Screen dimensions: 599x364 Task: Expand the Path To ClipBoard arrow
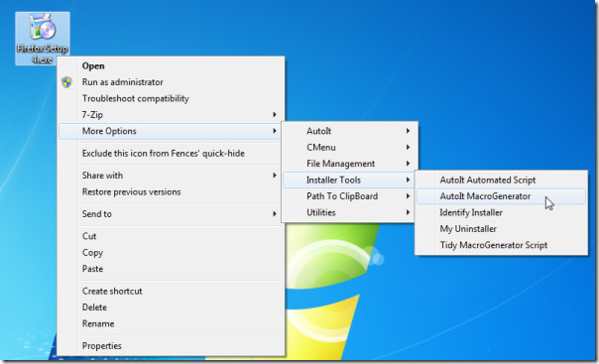[x=408, y=196]
